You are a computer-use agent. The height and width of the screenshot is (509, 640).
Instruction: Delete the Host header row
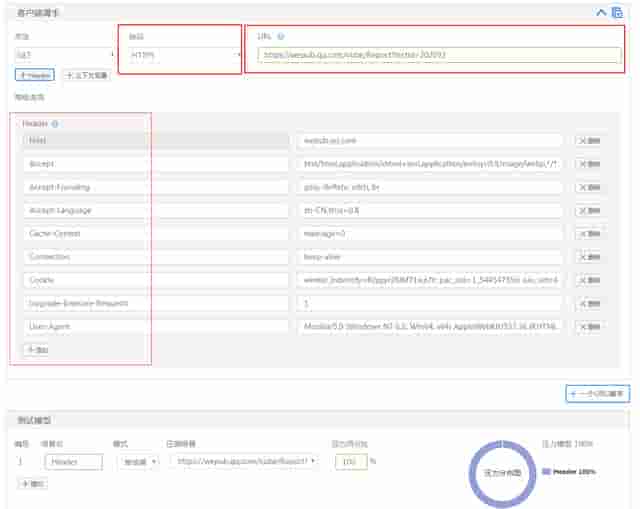coord(588,140)
